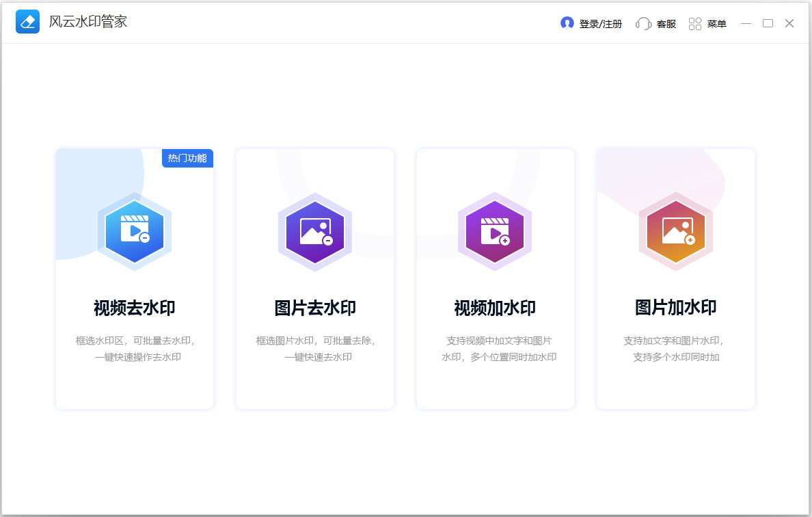Screen dimensions: 812x517
Task: Click the blue eraser app logo
Action: (x=27, y=22)
